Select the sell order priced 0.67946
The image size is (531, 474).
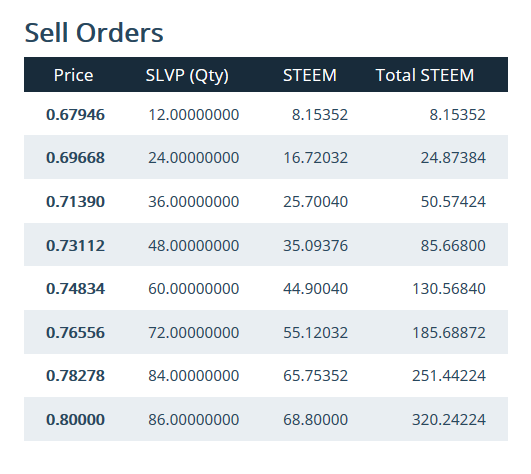pyautogui.click(x=266, y=114)
